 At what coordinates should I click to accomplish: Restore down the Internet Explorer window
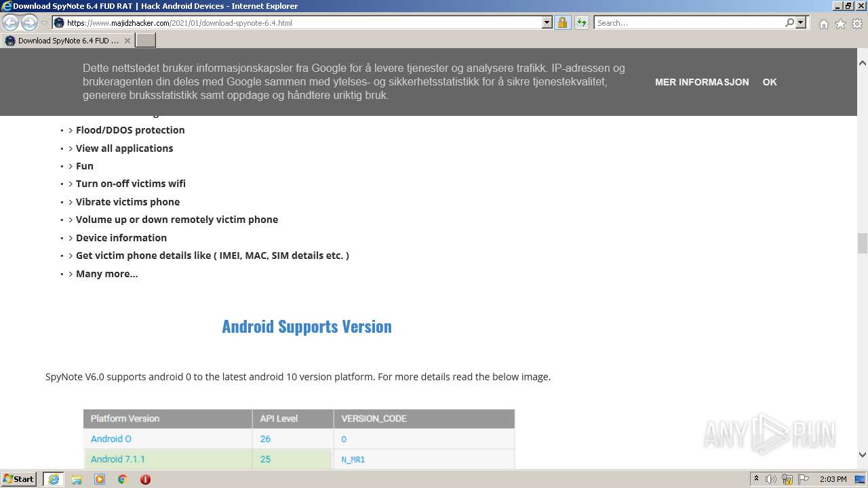(x=848, y=5)
